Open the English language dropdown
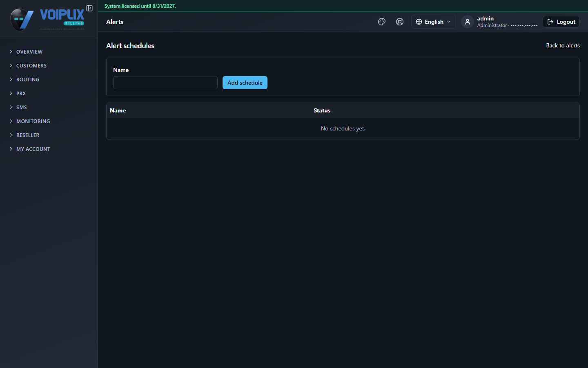Screen dimensions: 588x368 (x=433, y=22)
